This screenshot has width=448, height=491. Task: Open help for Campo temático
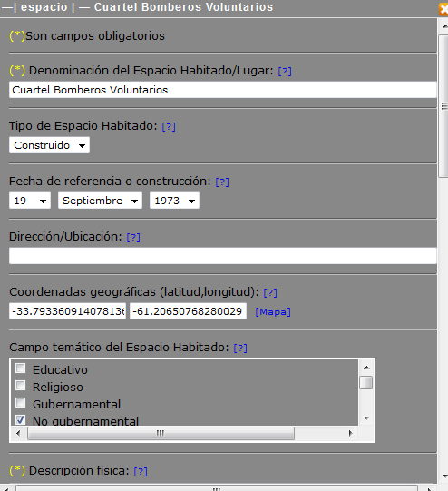point(240,349)
